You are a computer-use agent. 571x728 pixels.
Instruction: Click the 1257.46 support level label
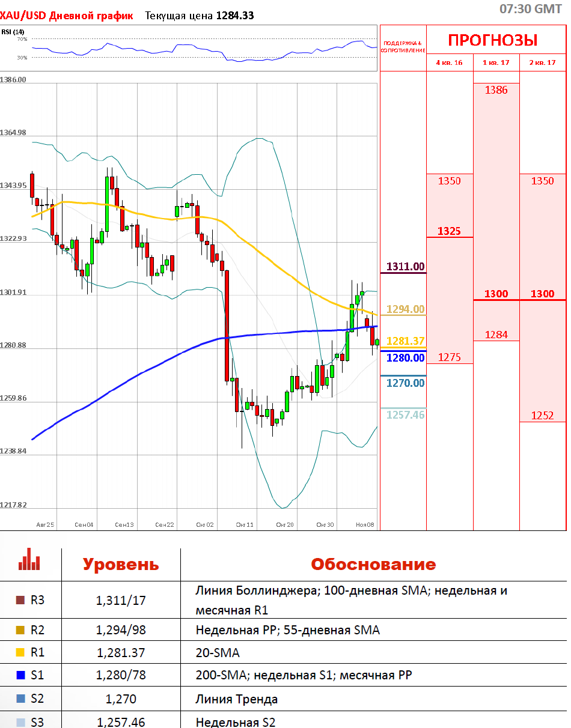(405, 415)
